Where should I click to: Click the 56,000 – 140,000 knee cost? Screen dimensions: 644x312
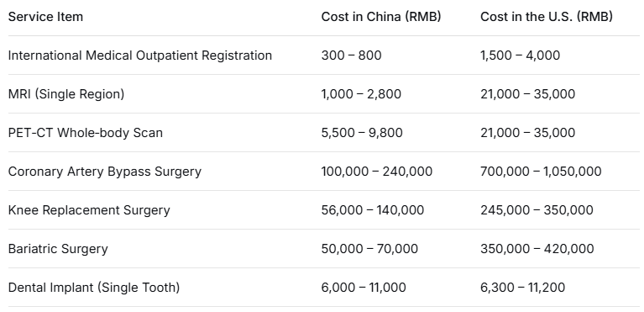tap(373, 210)
